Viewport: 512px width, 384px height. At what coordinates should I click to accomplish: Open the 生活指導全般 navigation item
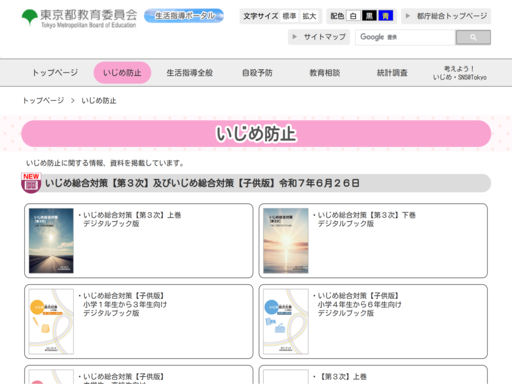coord(190,73)
